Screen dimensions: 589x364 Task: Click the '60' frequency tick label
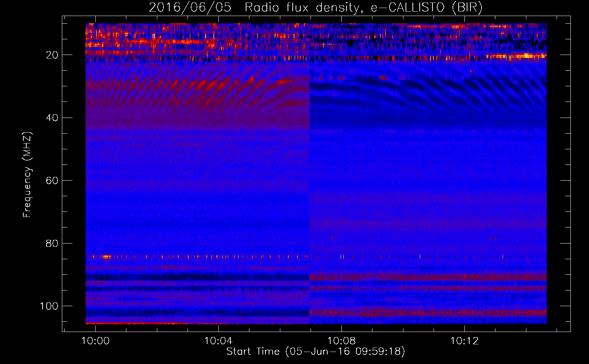pos(52,181)
